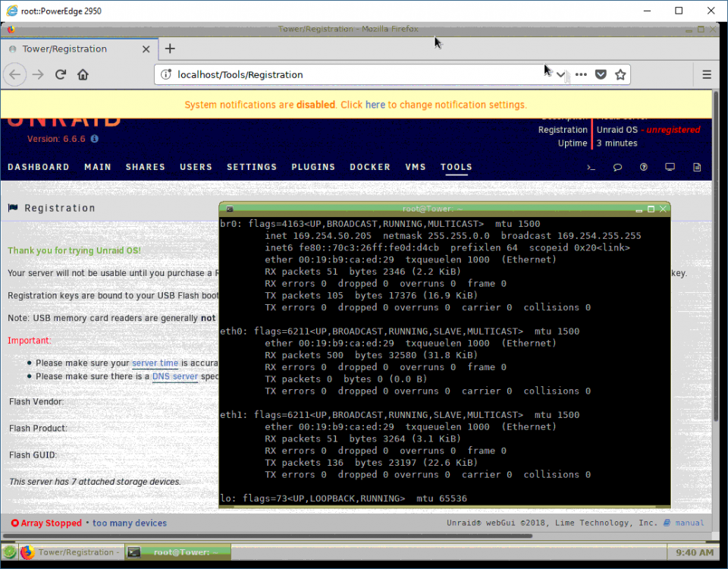Open the MAIN menu
Image resolution: width=728 pixels, height=569 pixels.
click(98, 167)
